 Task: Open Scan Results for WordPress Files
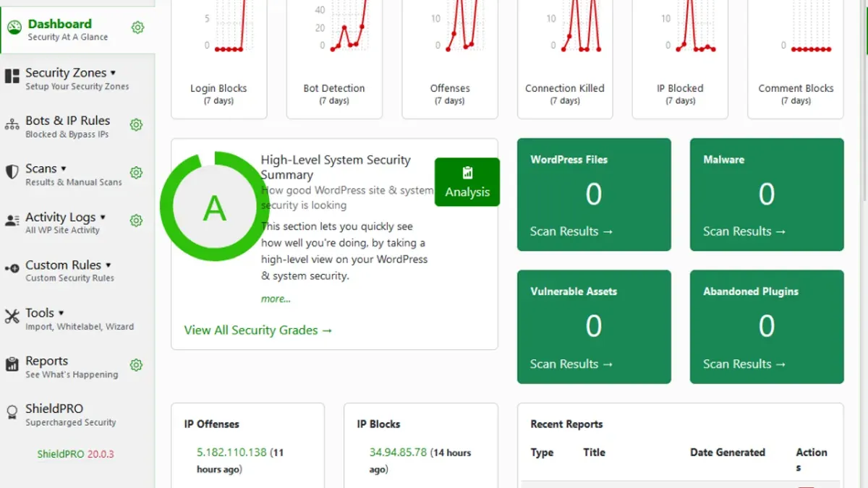(571, 231)
